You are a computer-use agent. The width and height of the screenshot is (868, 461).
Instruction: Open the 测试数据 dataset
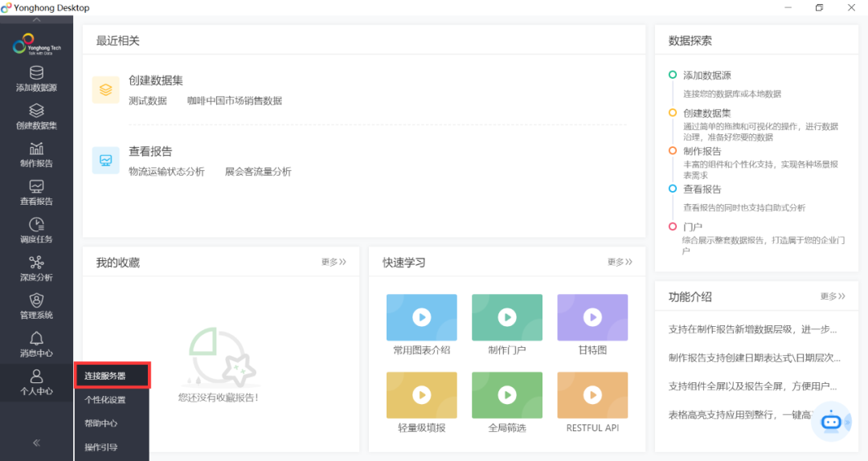tap(148, 100)
